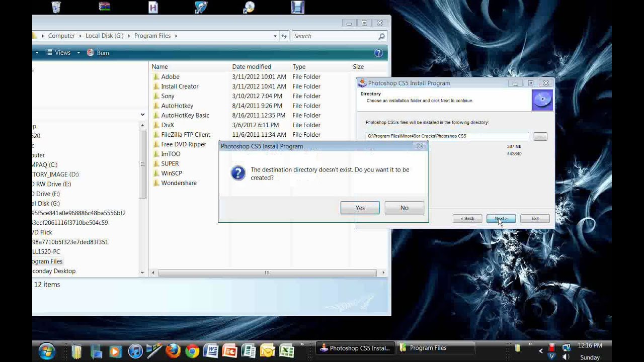Click the Next button in installer

tap(501, 219)
